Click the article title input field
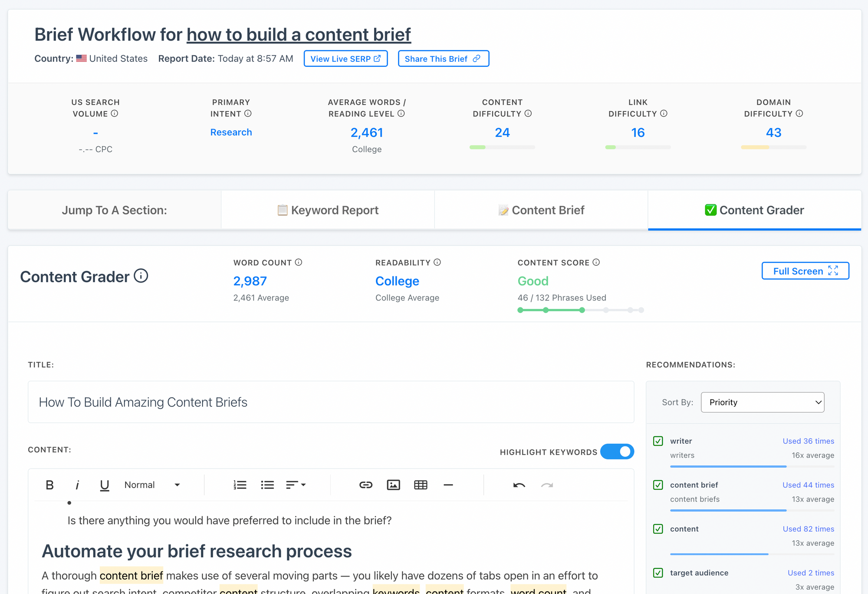The height and width of the screenshot is (594, 868). point(331,402)
